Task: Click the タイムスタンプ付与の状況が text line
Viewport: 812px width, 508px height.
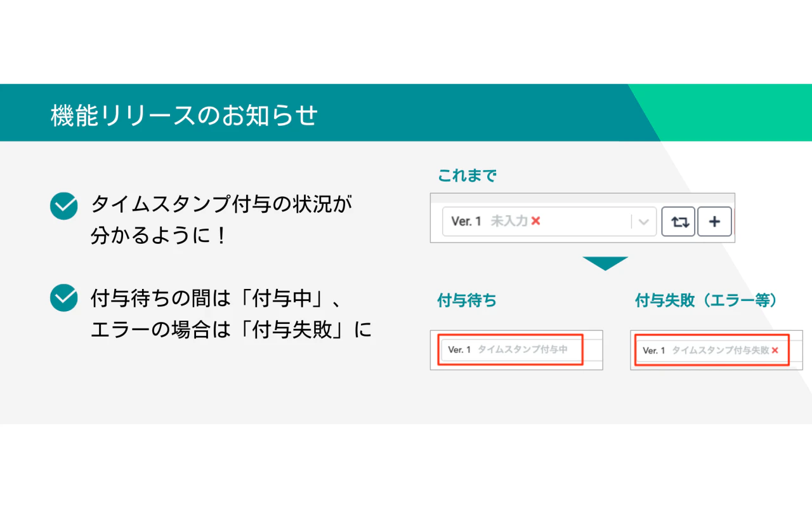Action: point(221,205)
